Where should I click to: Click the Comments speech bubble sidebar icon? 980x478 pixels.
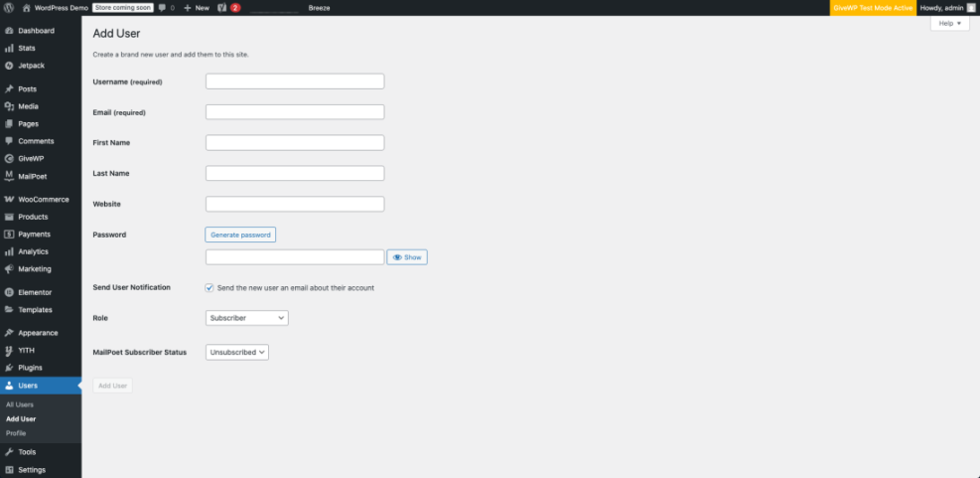tap(9, 141)
